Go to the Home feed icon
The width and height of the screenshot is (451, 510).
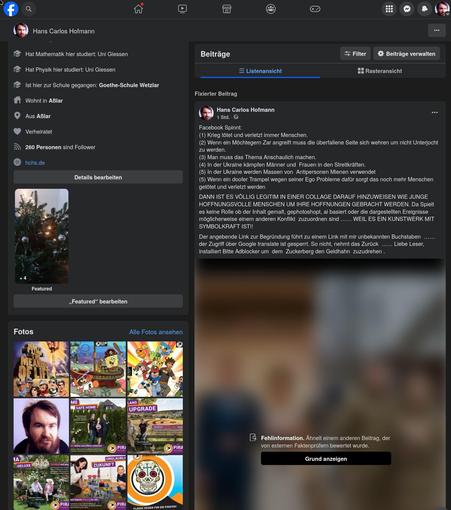pos(138,9)
